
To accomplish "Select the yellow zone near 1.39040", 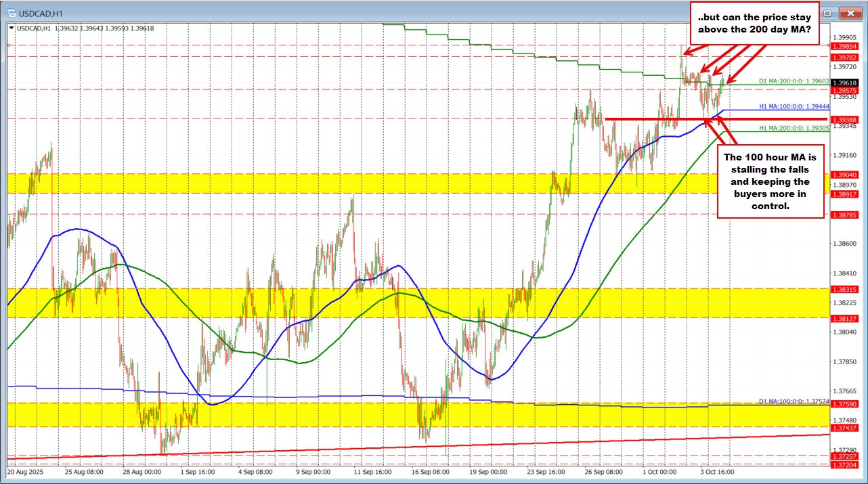I will 271,183.
